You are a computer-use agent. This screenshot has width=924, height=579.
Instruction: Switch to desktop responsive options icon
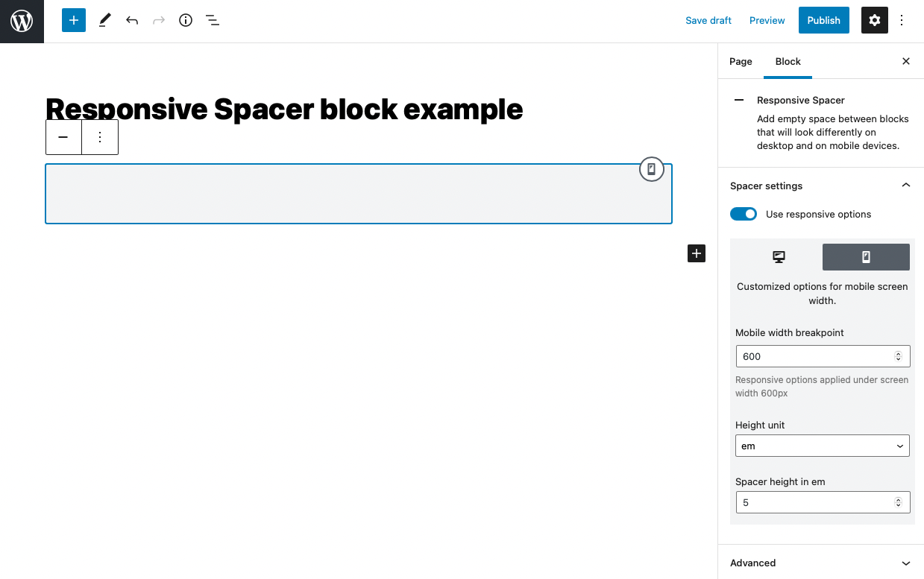pos(779,256)
